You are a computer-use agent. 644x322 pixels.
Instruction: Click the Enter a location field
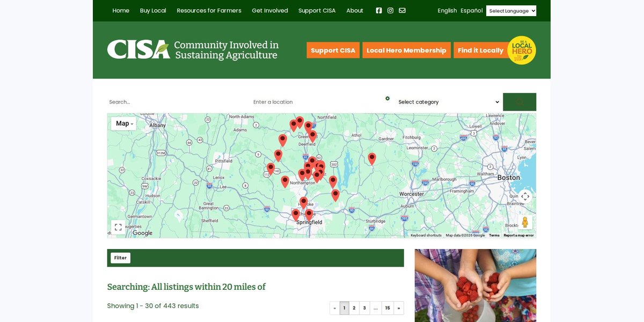click(317, 102)
